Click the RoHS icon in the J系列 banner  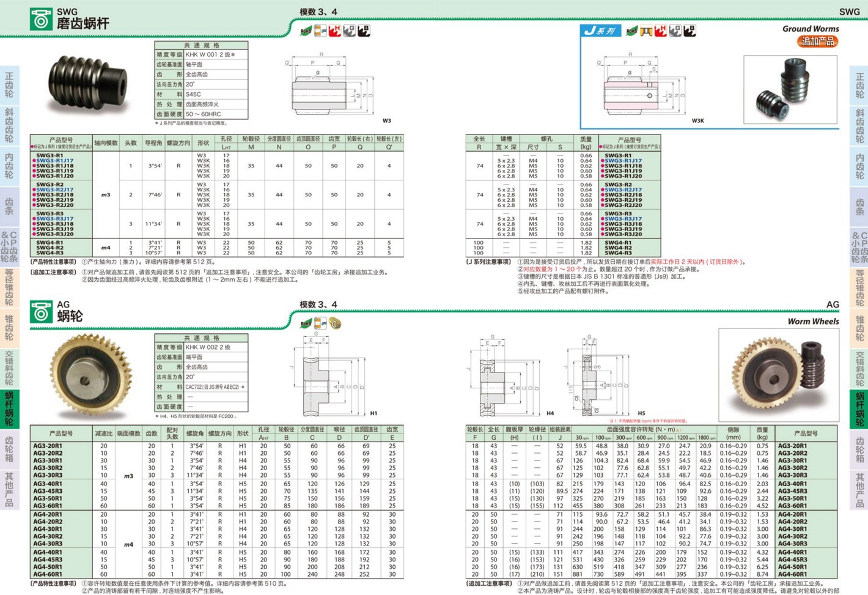tap(631, 30)
